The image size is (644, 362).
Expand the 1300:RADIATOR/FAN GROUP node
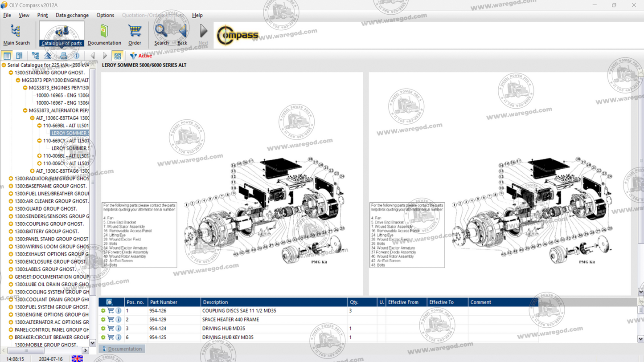tap(11, 179)
